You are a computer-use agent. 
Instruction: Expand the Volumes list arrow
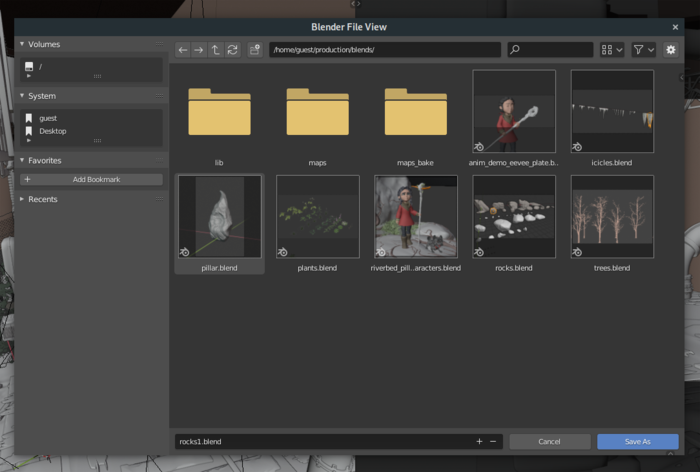click(29, 76)
